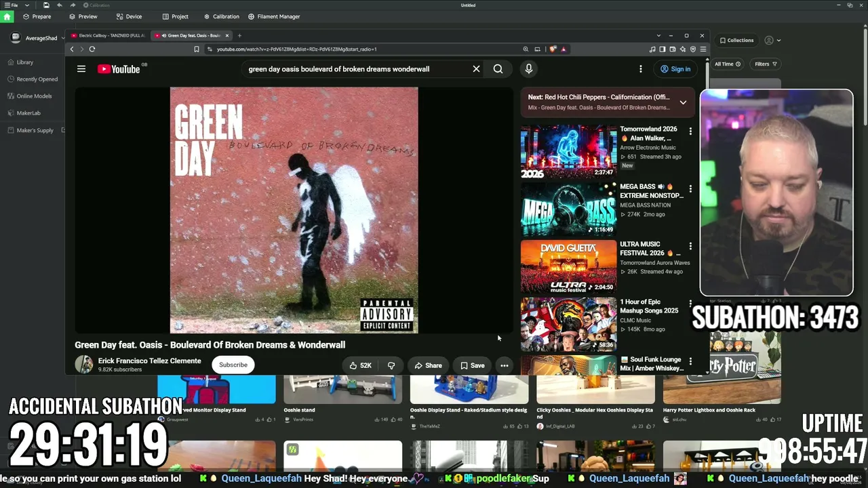868x488 pixels.
Task: Open YouTube settings three-dot menu
Action: [641, 68]
